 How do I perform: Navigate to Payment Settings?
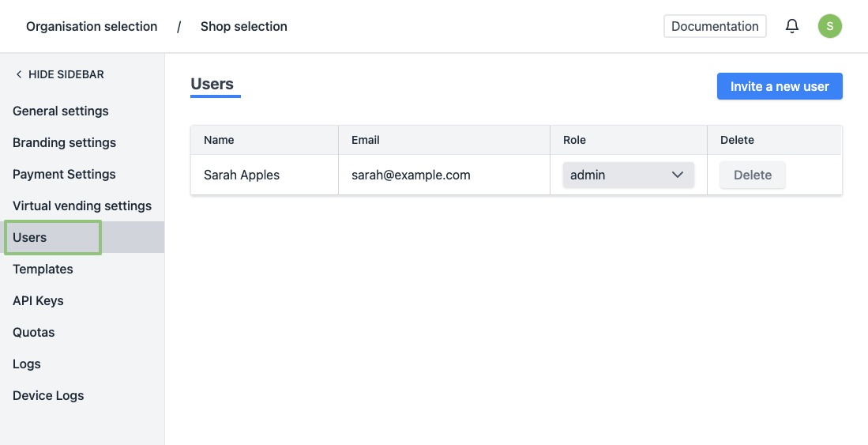point(64,174)
